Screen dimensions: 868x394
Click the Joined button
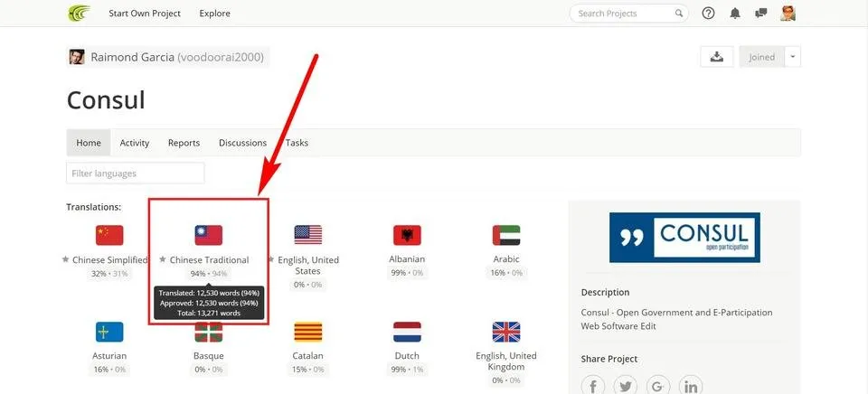(x=761, y=56)
